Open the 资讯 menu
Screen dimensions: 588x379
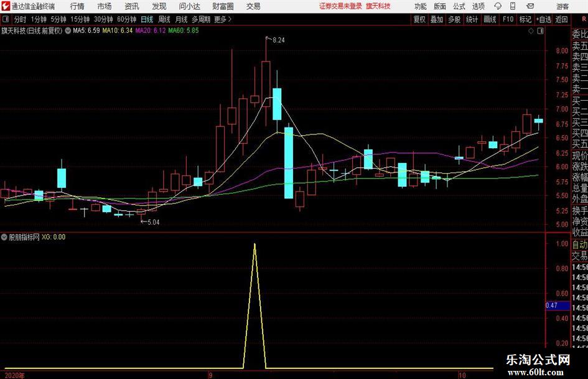[132, 6]
